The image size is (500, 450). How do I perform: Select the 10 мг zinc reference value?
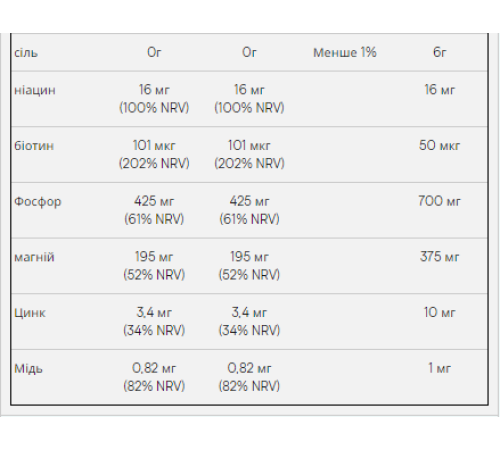tap(439, 313)
